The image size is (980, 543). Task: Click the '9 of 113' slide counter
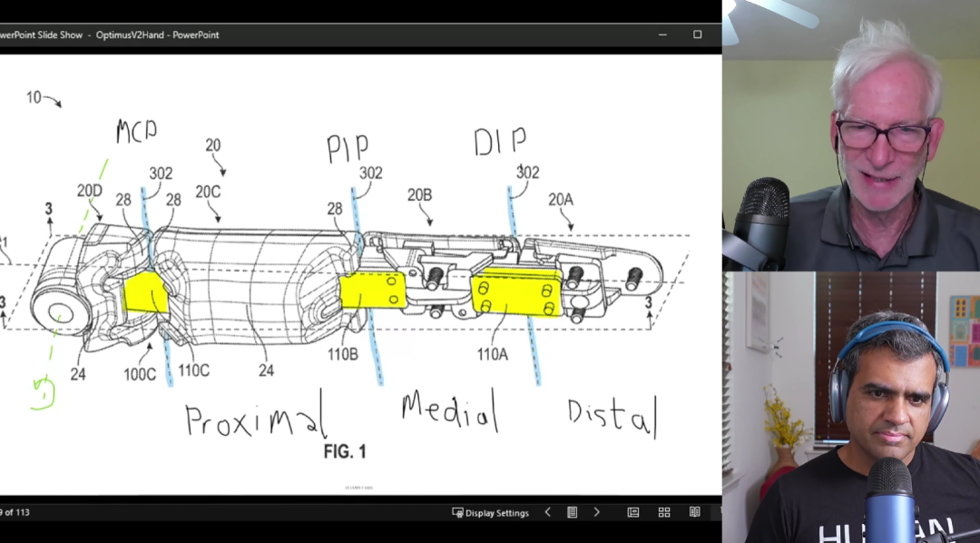[15, 512]
